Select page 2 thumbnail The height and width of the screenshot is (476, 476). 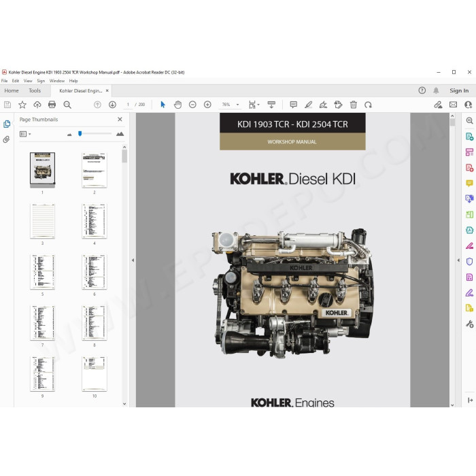(x=95, y=170)
